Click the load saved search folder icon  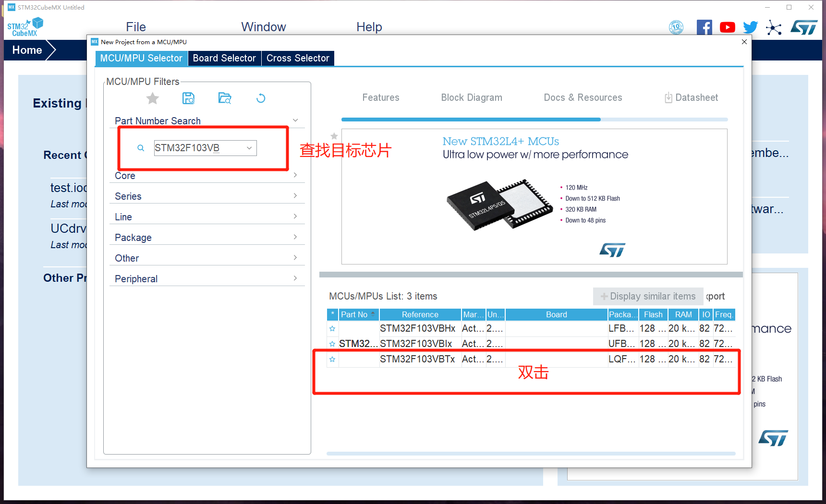[x=225, y=98]
